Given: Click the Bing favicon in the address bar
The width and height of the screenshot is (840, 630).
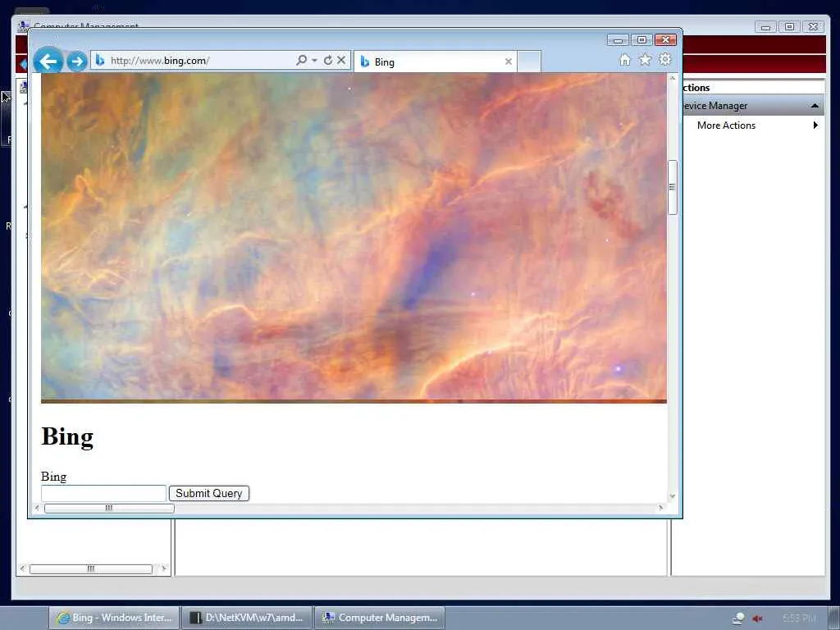Looking at the screenshot, I should [99, 61].
